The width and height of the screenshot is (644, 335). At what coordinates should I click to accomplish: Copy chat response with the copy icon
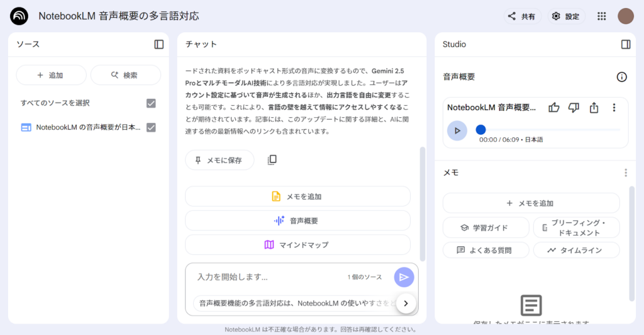click(x=272, y=160)
